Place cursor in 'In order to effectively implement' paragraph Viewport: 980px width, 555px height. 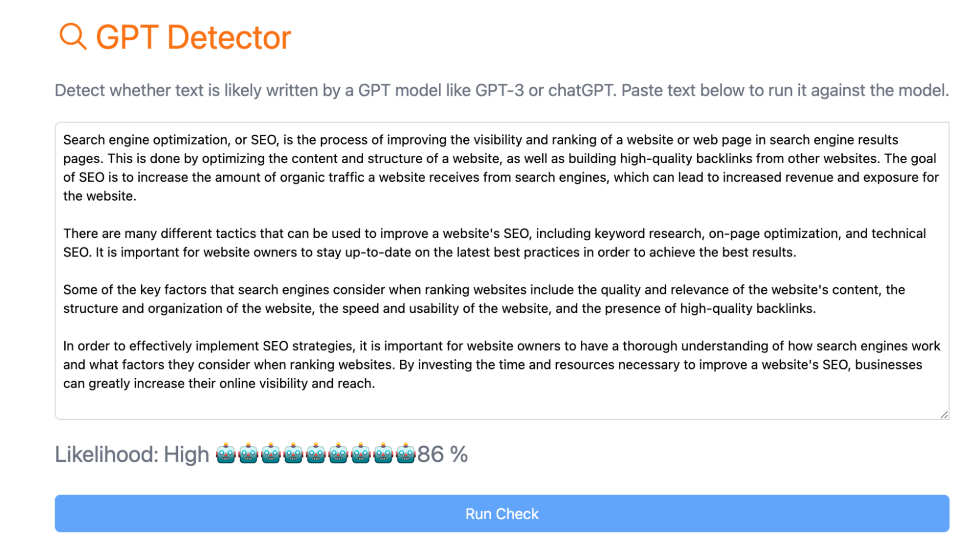[x=502, y=365]
